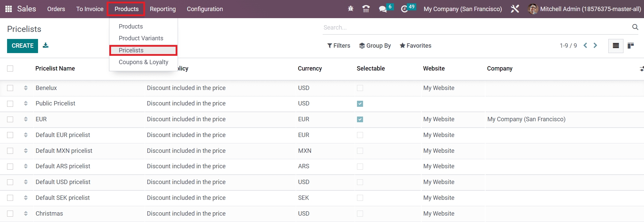Image resolution: width=644 pixels, height=222 pixels.
Task: Click the drag handle of EUR row
Action: pos(26,119)
